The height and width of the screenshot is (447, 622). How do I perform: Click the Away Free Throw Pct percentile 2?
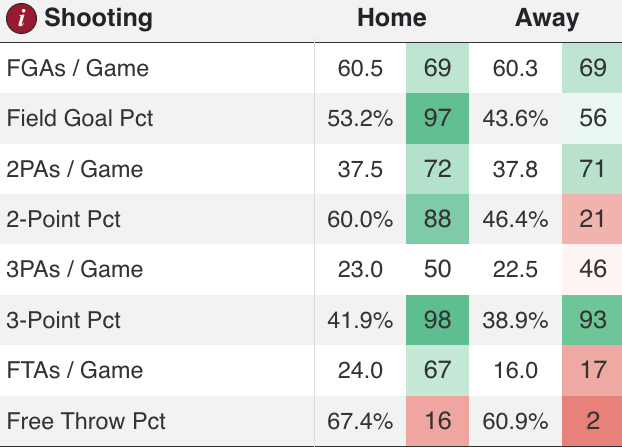[x=593, y=421]
